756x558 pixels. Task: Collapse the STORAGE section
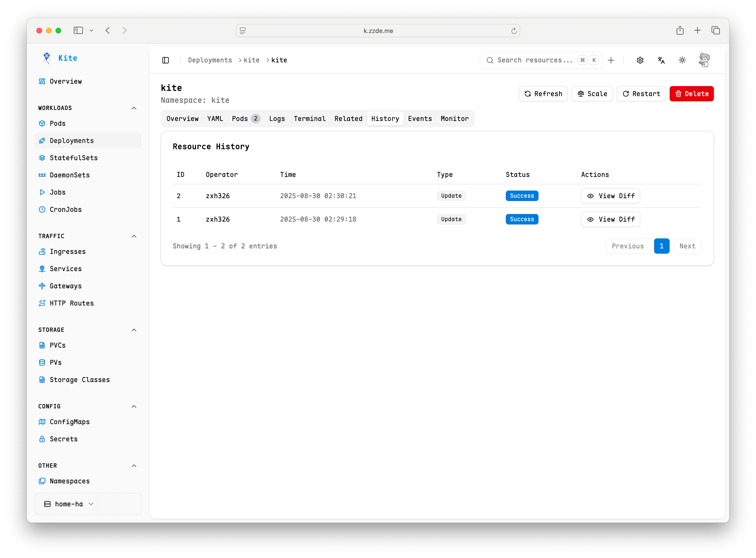(x=134, y=330)
